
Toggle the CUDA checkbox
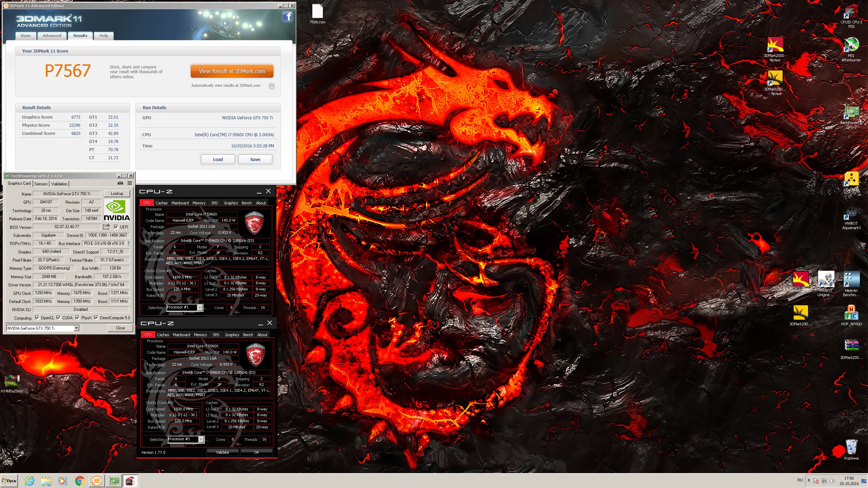coord(58,318)
